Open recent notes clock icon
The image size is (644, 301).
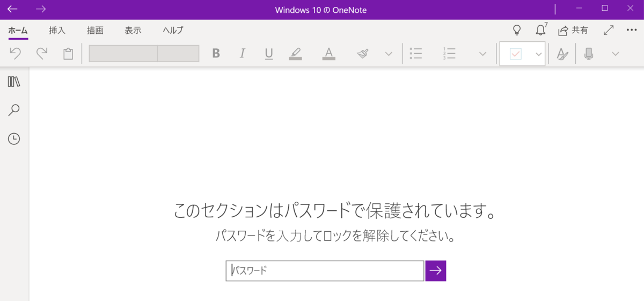[x=14, y=139]
